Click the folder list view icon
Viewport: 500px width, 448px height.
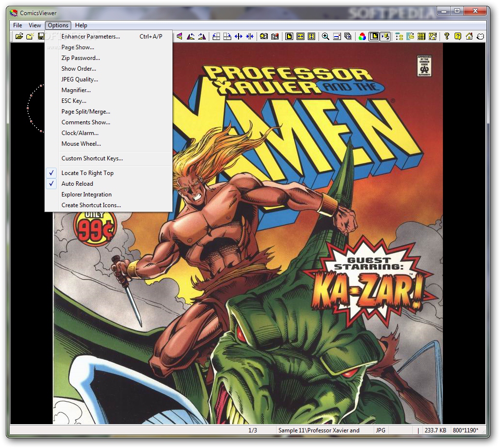coord(410,37)
